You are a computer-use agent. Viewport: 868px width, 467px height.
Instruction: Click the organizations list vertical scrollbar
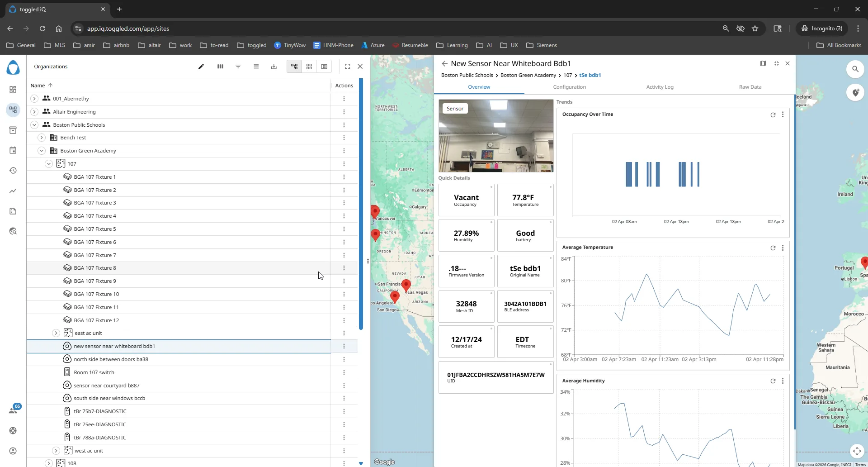(361, 204)
